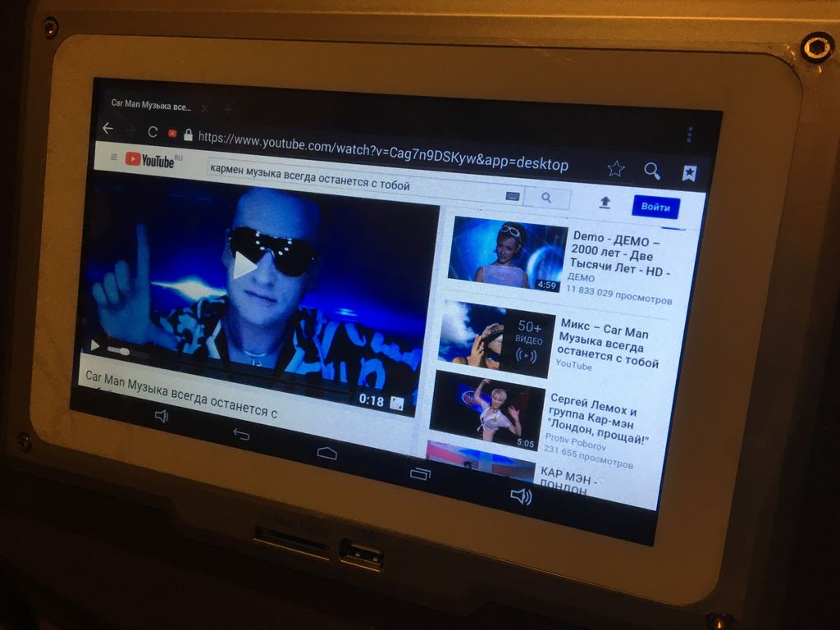
Task: Select the browser address bar URL
Action: pyautogui.click(x=383, y=150)
